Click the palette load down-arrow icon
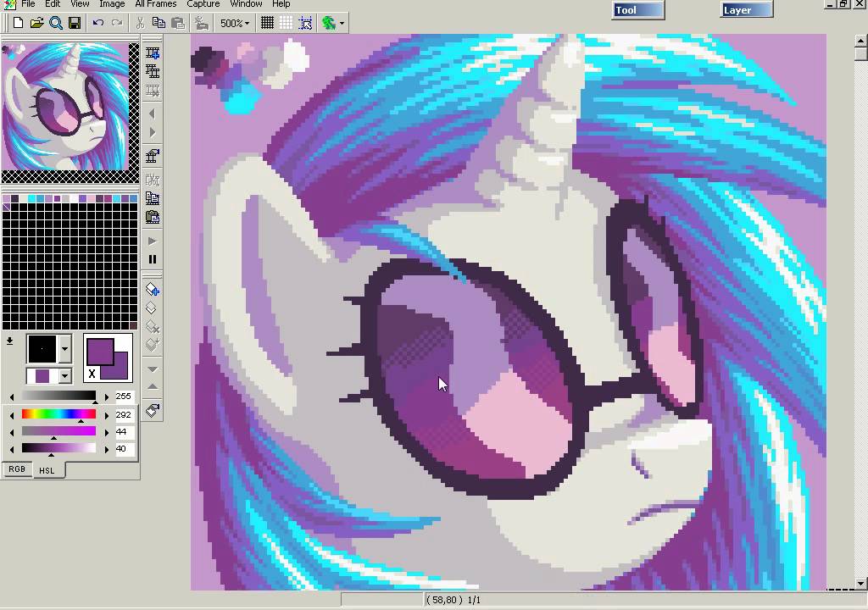Image resolution: width=868 pixels, height=610 pixels. click(9, 341)
